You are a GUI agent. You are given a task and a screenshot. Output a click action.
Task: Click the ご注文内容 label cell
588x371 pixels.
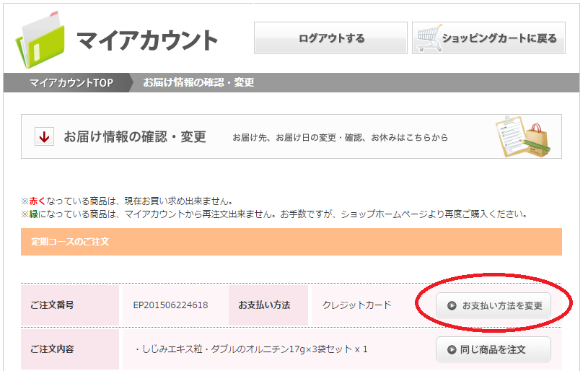tap(70, 349)
